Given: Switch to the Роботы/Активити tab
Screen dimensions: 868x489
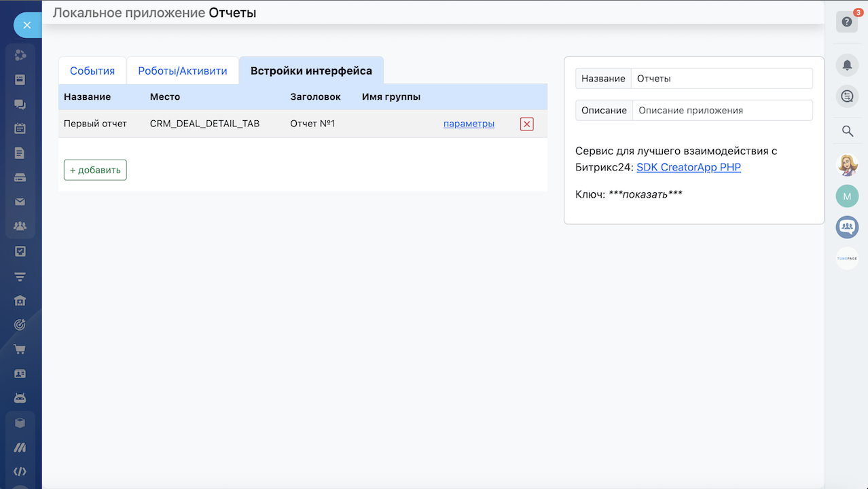Looking at the screenshot, I should click(183, 71).
